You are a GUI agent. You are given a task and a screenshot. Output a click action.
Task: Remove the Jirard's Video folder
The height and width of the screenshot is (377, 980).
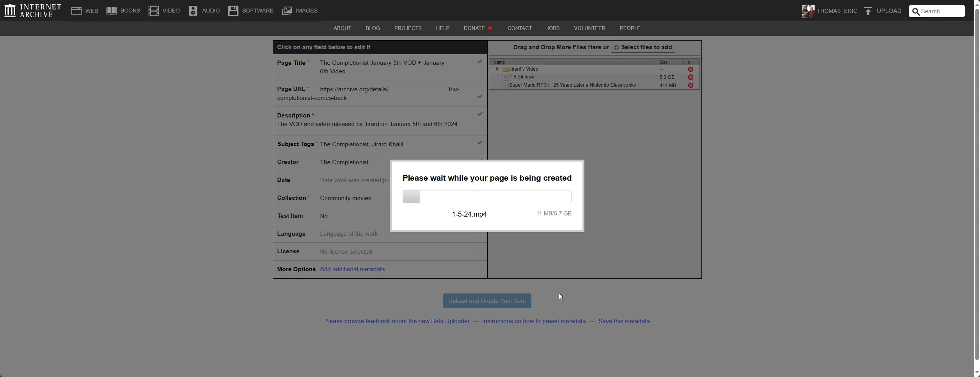(x=691, y=69)
